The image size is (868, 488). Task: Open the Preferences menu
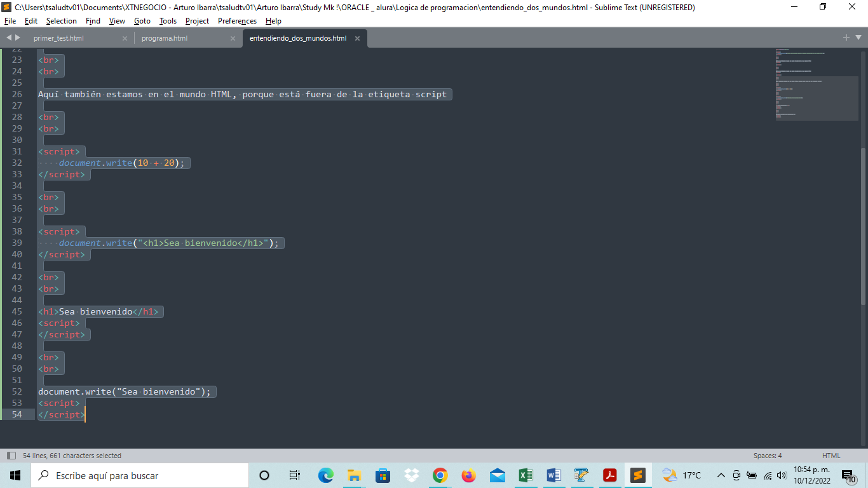tap(237, 21)
